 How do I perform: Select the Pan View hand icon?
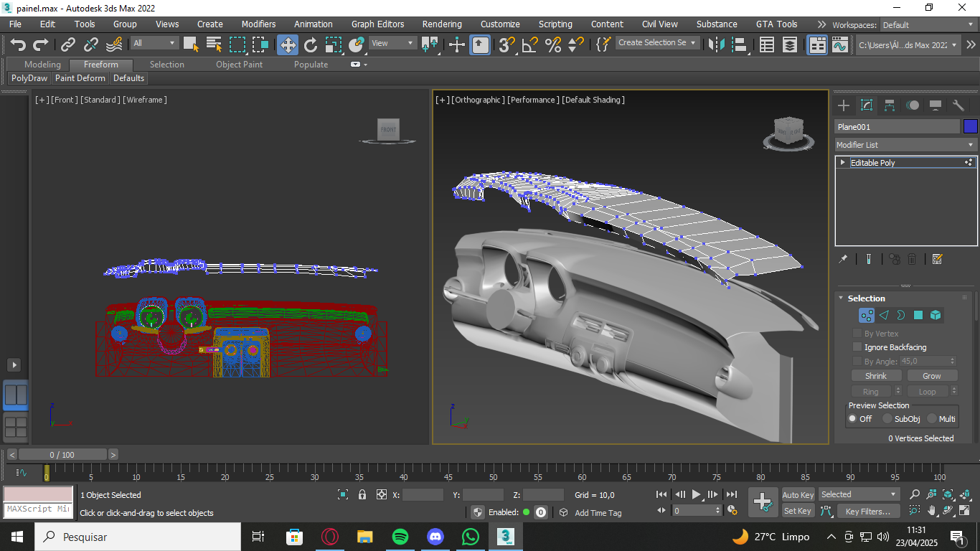[x=932, y=511]
